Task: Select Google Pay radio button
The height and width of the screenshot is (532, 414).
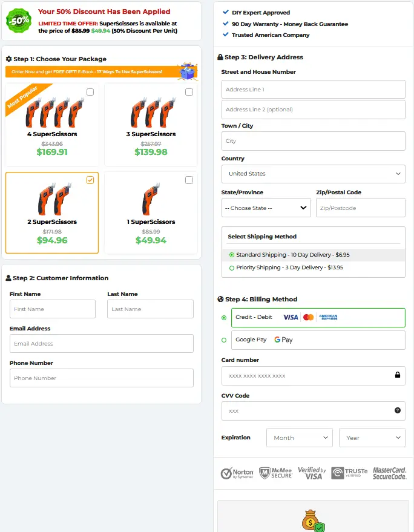Action: pos(224,340)
